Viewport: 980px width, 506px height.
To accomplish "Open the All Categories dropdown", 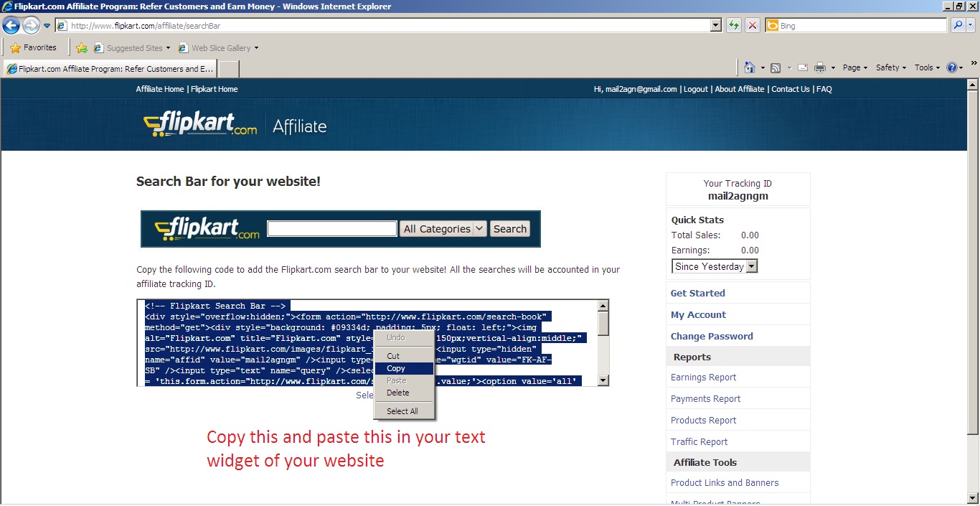I will tap(443, 229).
